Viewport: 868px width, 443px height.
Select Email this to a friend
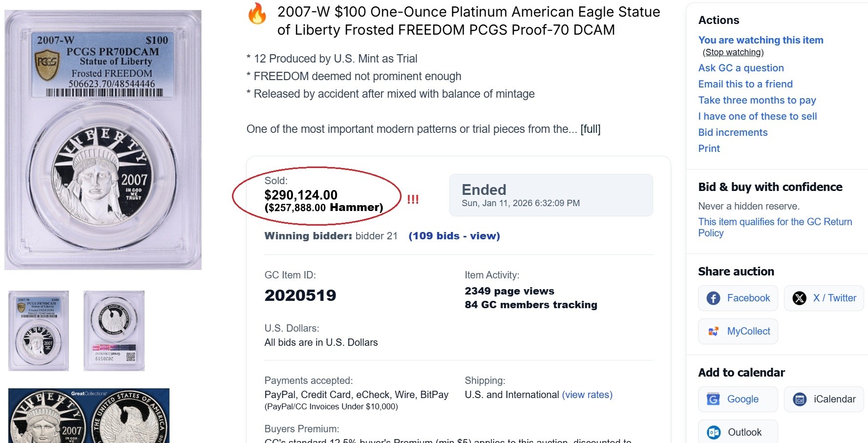[x=745, y=84]
